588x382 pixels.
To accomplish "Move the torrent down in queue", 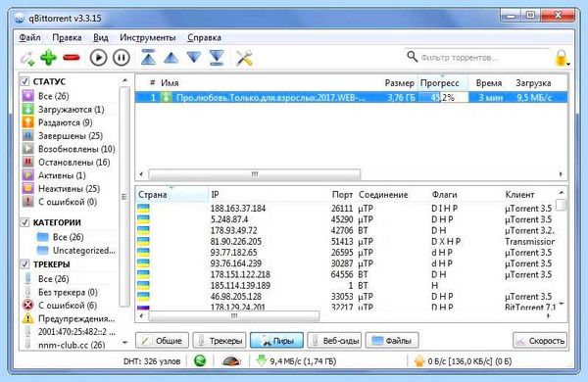I will click(x=194, y=58).
